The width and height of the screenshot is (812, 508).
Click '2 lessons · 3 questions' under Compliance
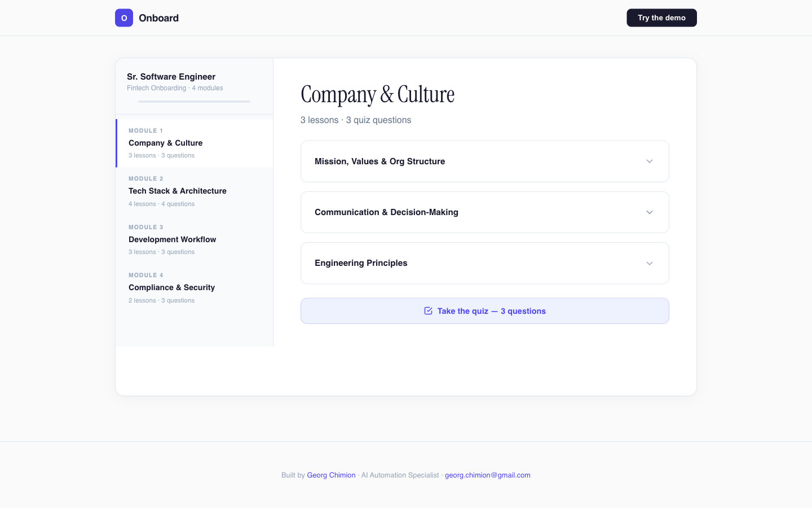pos(161,300)
